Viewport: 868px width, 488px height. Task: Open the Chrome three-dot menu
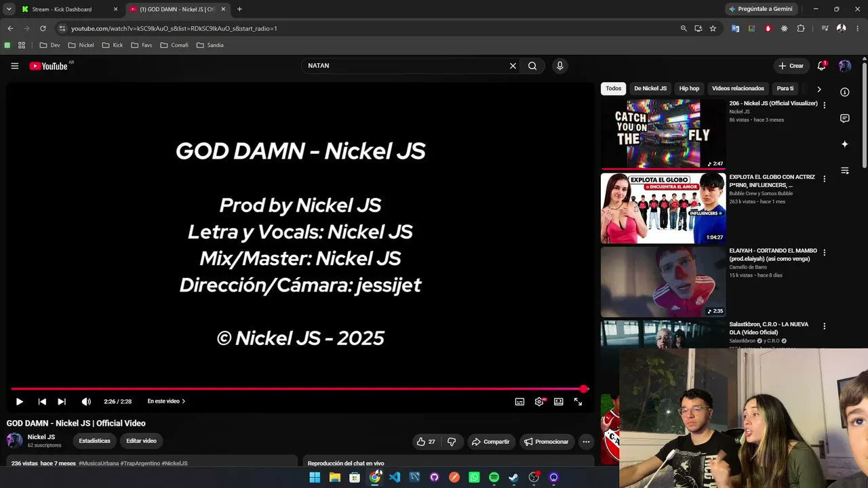point(857,28)
